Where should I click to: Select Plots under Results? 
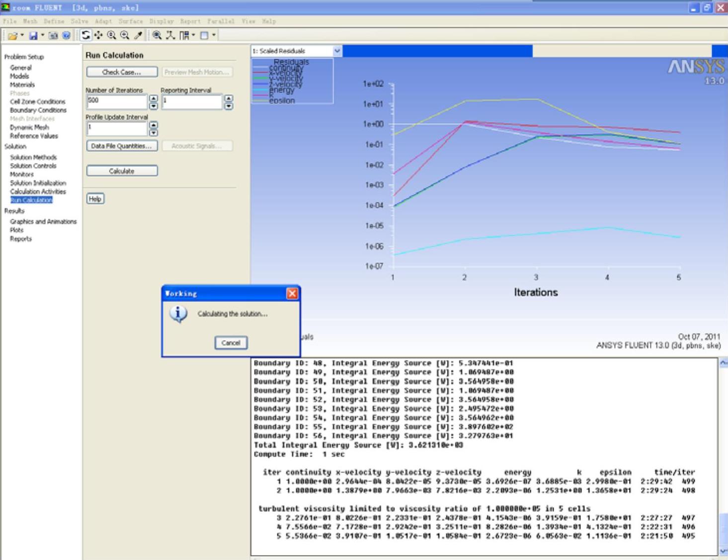click(16, 230)
